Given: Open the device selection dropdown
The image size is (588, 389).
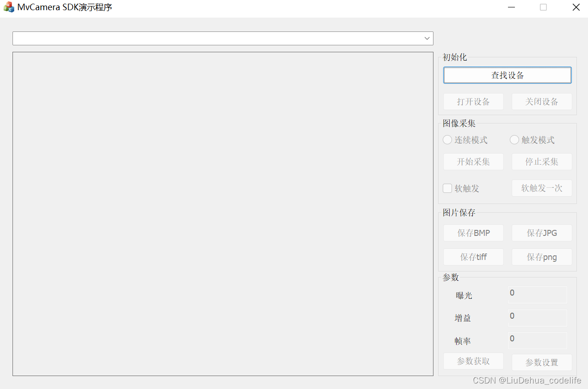Looking at the screenshot, I should 223,38.
